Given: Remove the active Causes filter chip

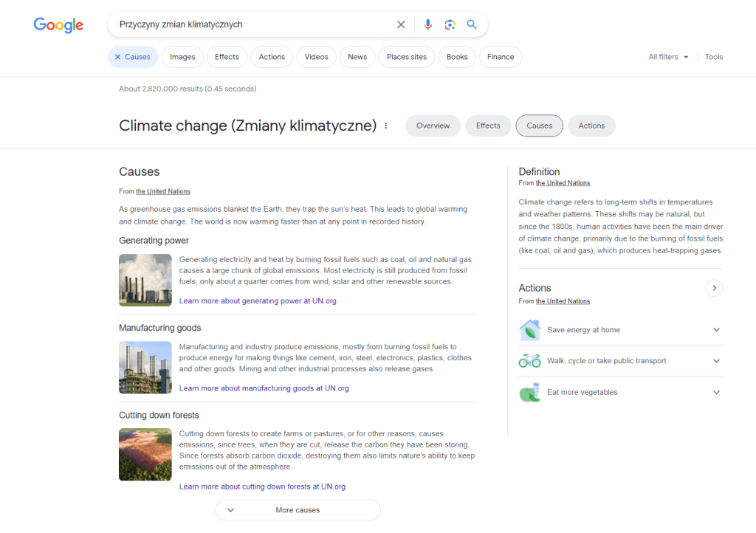Looking at the screenshot, I should coord(118,57).
